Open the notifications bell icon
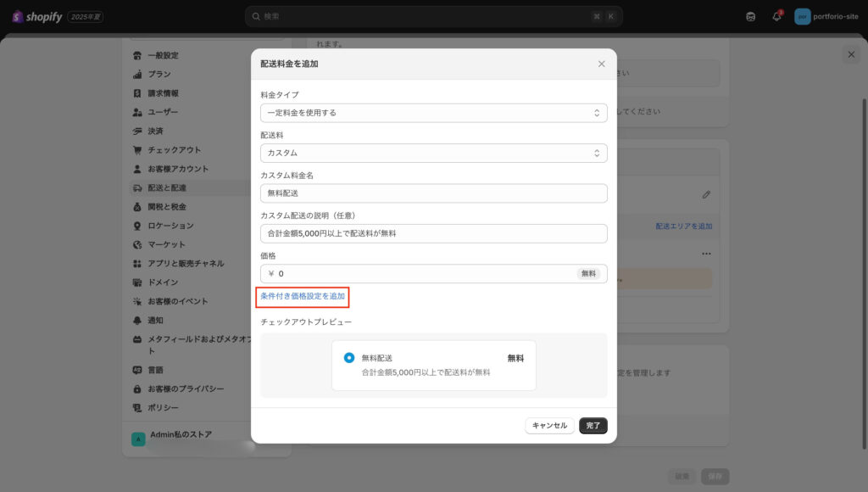This screenshot has height=492, width=868. click(776, 16)
